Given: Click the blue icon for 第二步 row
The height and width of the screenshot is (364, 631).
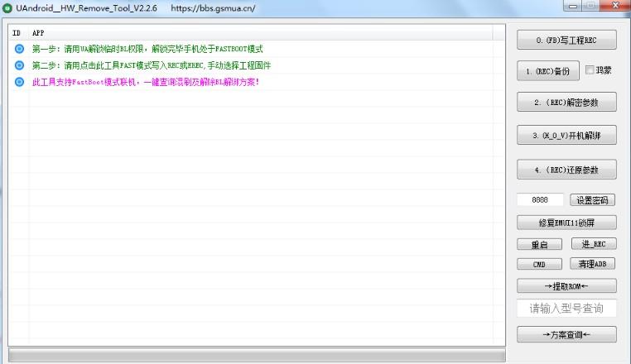Looking at the screenshot, I should click(x=19, y=65).
